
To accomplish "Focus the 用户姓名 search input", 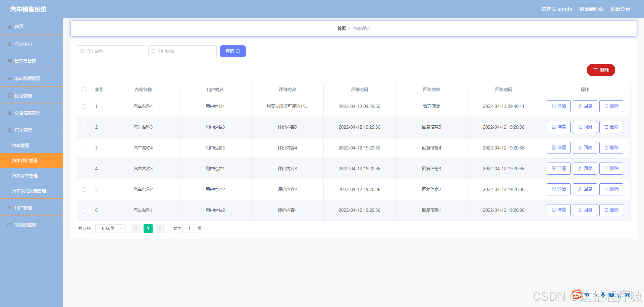I will click(x=182, y=51).
